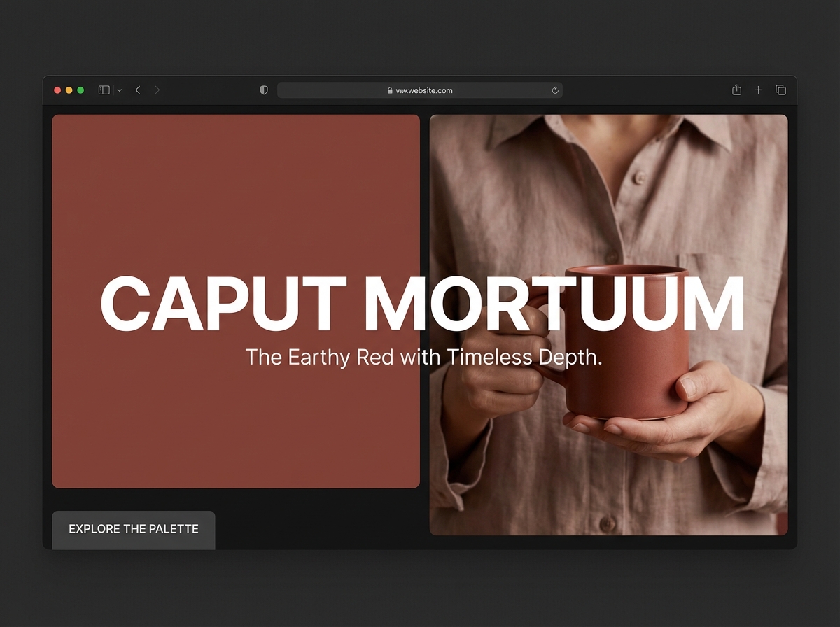Open the Share sheet
Viewport: 840px width, 627px height.
pyautogui.click(x=736, y=90)
